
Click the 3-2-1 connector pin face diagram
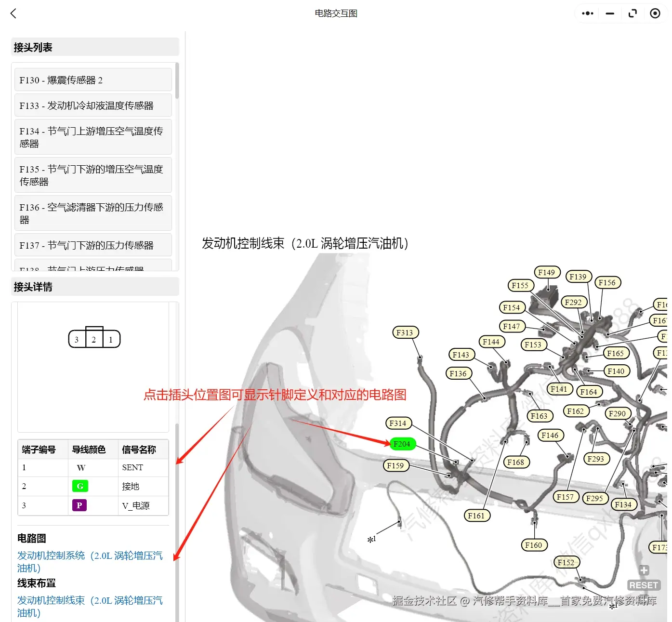click(x=94, y=338)
